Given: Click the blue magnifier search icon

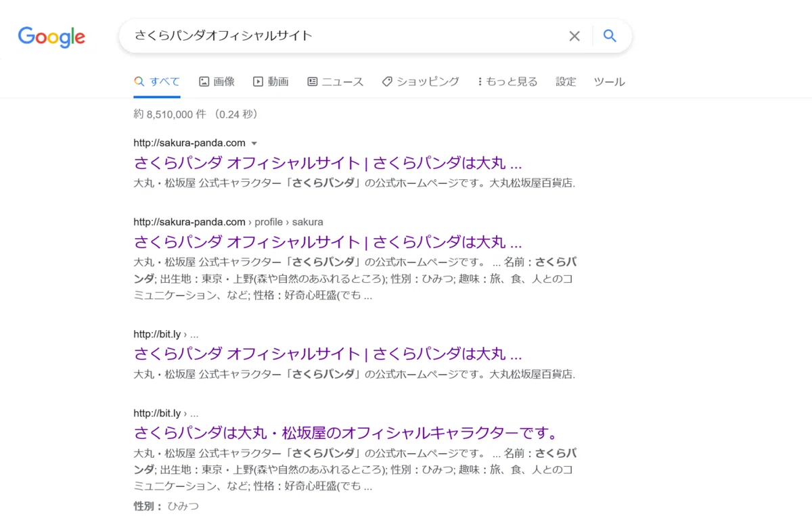Looking at the screenshot, I should (x=610, y=36).
